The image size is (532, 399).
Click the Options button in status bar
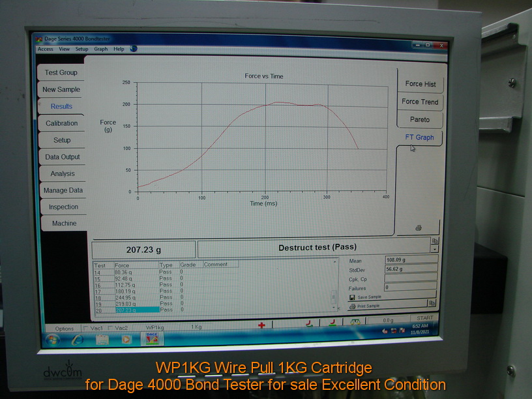[x=64, y=329]
